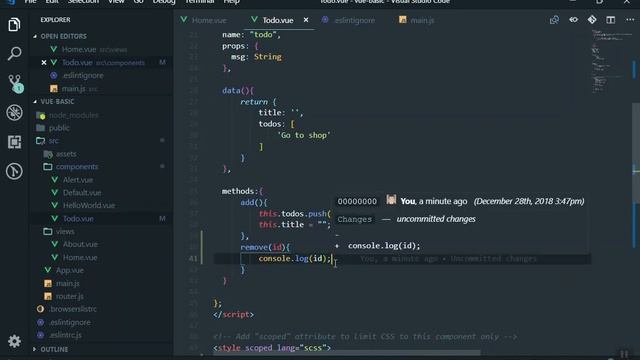
Task: Click the 'Go to shop' string in code
Action: coord(304,136)
